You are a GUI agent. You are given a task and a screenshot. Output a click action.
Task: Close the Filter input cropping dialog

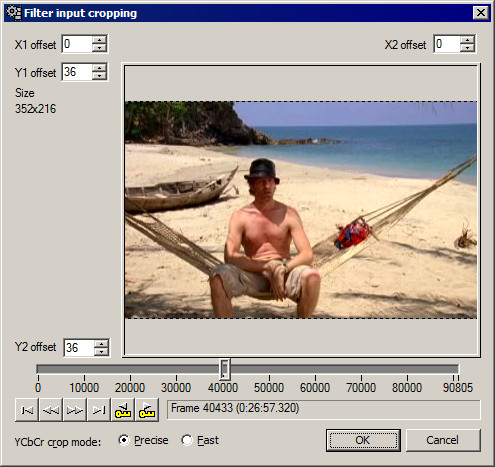click(480, 13)
